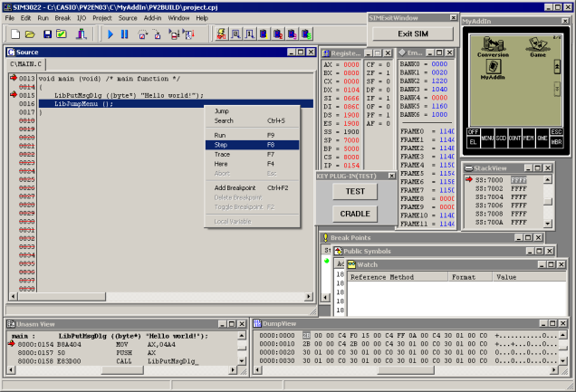The height and width of the screenshot is (392, 576).
Task: Click Step in the context menu
Action: pos(252,145)
